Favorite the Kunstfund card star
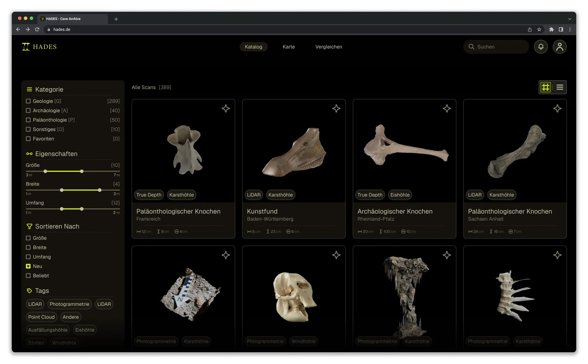Viewport: 588px width, 364px height. pyautogui.click(x=336, y=109)
